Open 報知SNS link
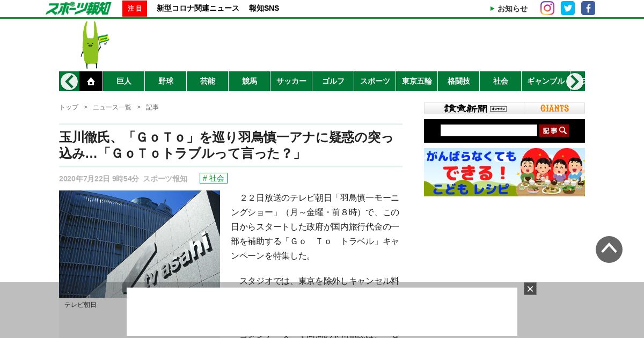 coord(264,8)
